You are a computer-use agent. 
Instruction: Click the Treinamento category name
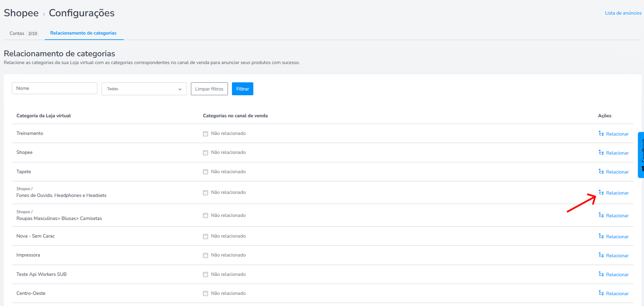click(30, 133)
